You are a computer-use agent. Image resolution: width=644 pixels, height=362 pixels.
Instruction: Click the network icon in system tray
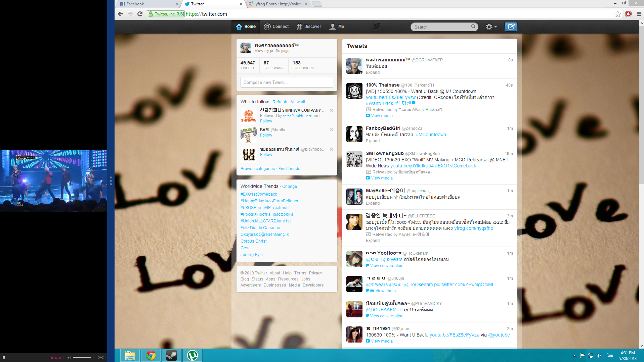(x=591, y=356)
